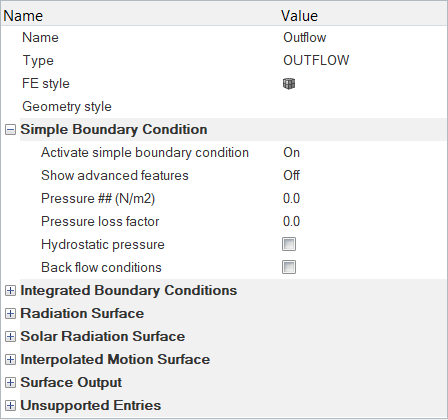The height and width of the screenshot is (420, 448).
Task: Select the FE style row label
Action: click(x=46, y=83)
